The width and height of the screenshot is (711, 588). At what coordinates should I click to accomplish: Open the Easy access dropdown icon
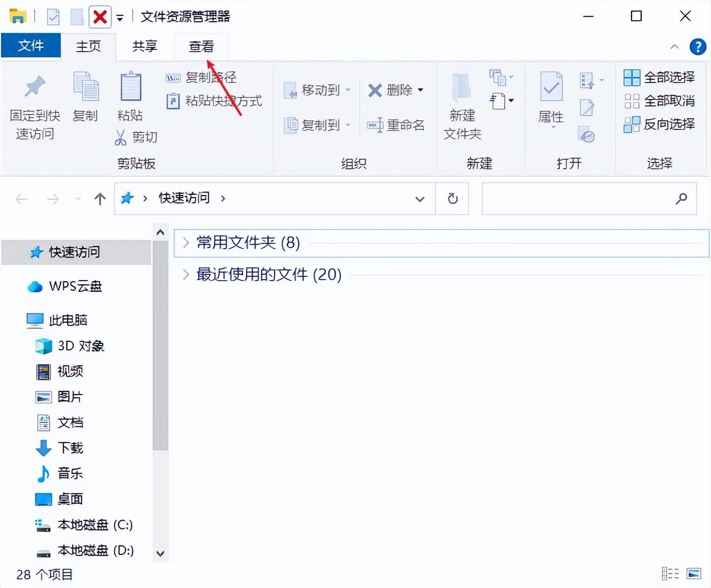point(501,101)
